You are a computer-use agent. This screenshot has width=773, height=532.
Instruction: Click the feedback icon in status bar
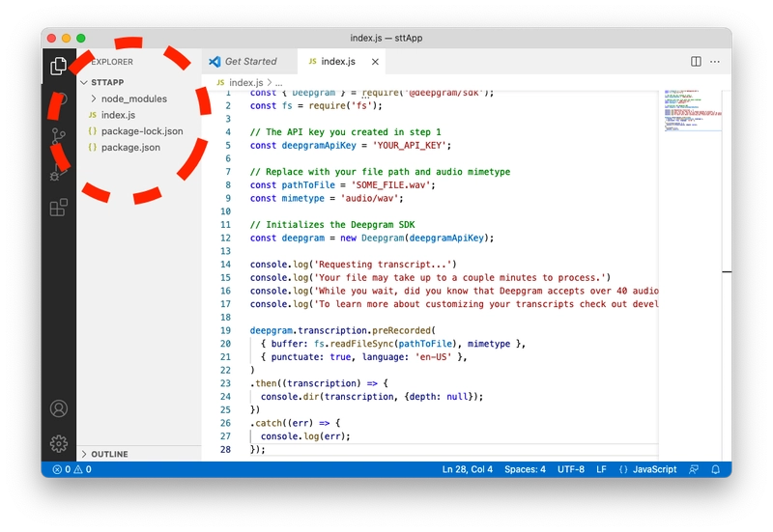(694, 469)
